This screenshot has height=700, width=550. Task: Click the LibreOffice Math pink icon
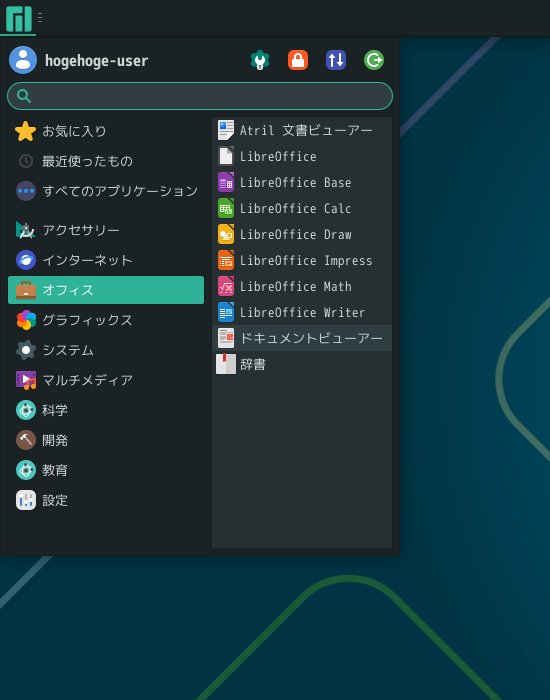(226, 286)
